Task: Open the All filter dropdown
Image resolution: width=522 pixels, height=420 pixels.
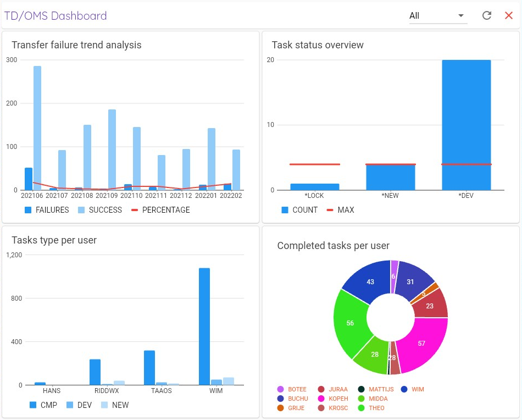Action: pyautogui.click(x=437, y=15)
